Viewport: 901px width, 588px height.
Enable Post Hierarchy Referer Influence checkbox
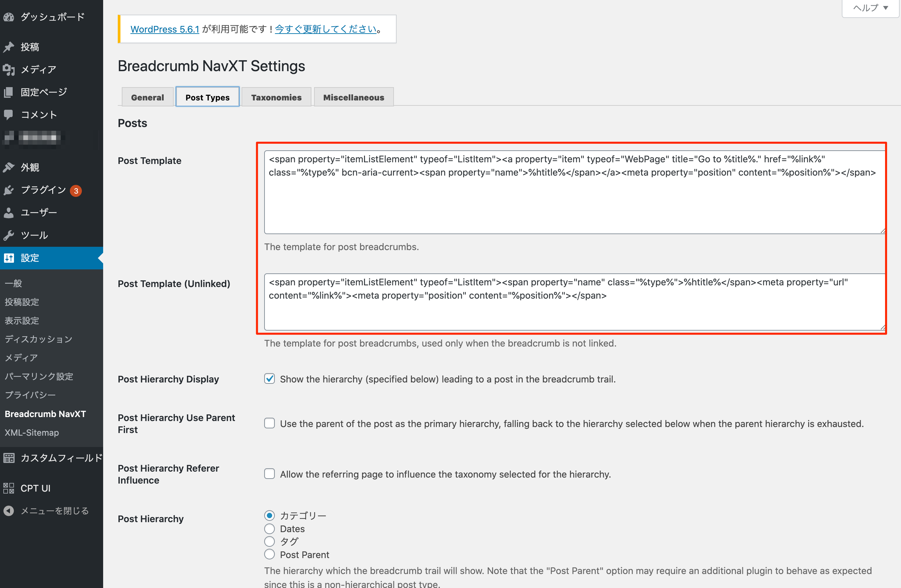(x=270, y=474)
